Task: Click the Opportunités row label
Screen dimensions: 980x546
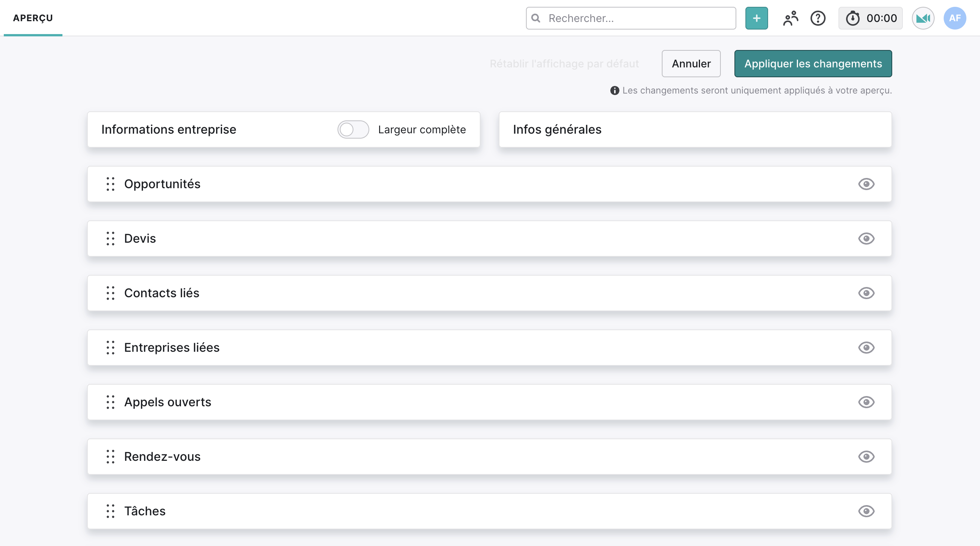Action: (x=162, y=184)
